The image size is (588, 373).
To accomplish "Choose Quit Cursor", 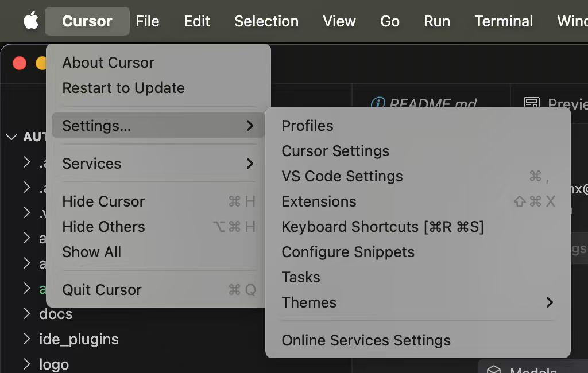I will [x=102, y=290].
